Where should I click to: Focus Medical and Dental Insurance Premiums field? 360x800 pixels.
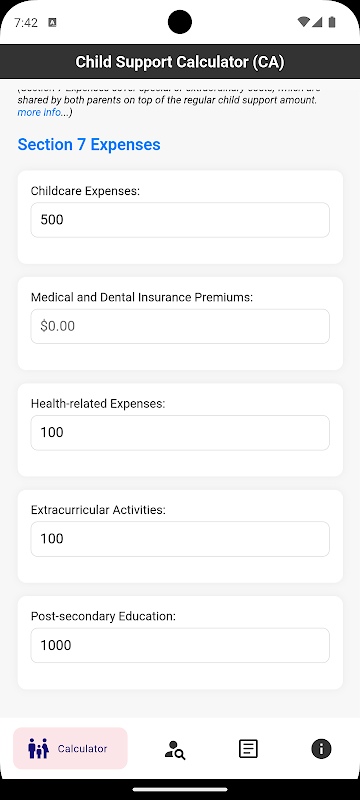pos(180,326)
